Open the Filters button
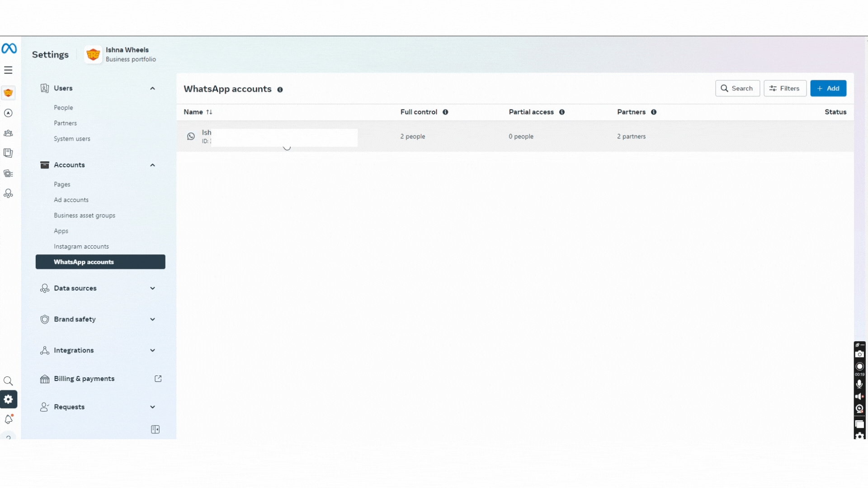868x488 pixels. [785, 89]
